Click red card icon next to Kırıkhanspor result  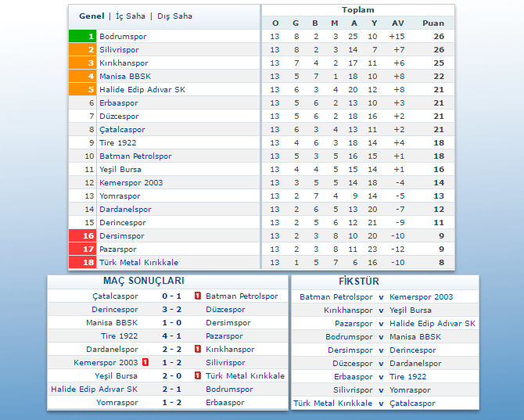(x=198, y=350)
